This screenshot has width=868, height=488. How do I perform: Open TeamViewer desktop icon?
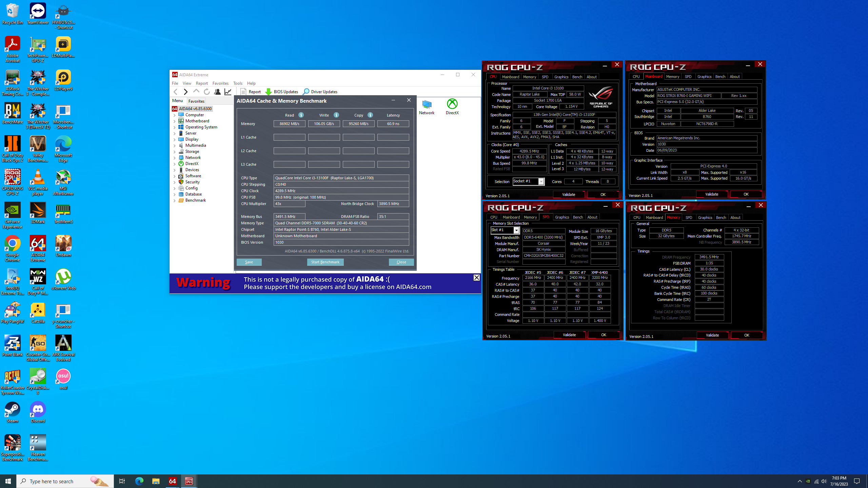(38, 14)
